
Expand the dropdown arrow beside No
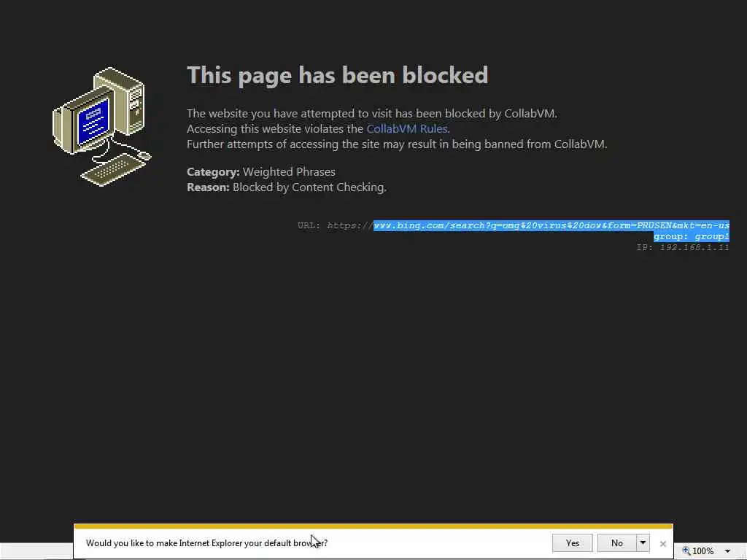pos(643,542)
